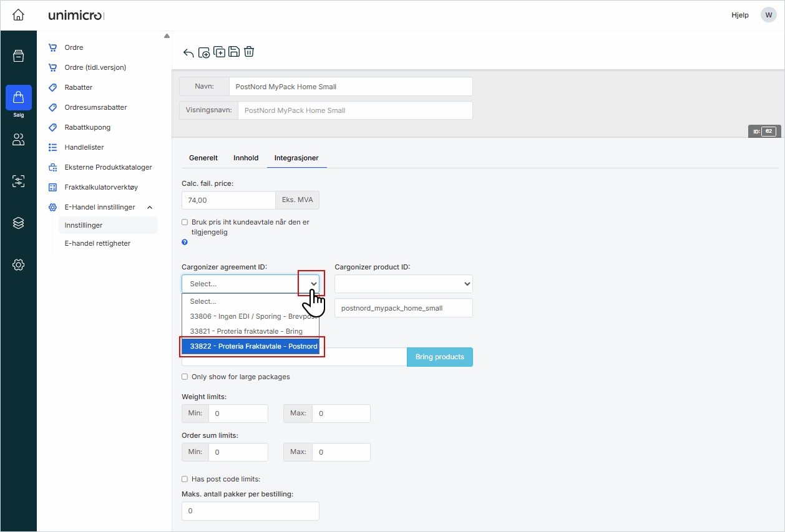Check Only show for large packages

pos(185,377)
